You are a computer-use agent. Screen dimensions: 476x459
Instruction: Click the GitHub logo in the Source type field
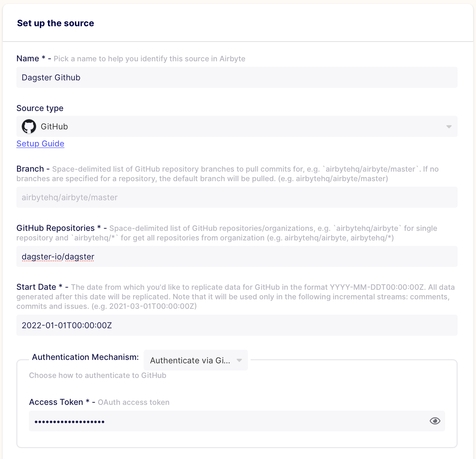[29, 126]
